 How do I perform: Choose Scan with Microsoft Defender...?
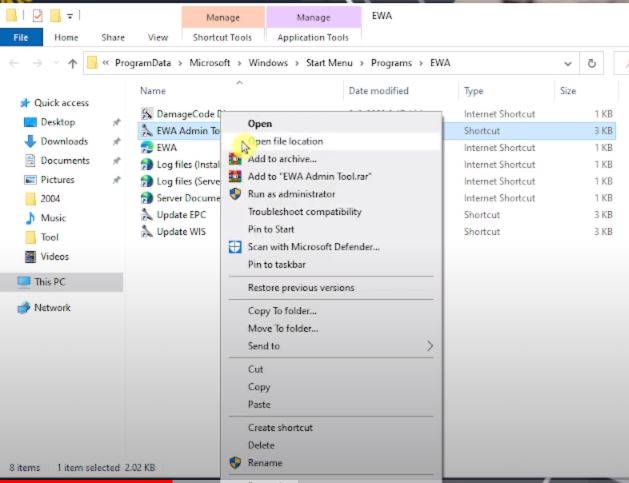[x=331, y=247]
